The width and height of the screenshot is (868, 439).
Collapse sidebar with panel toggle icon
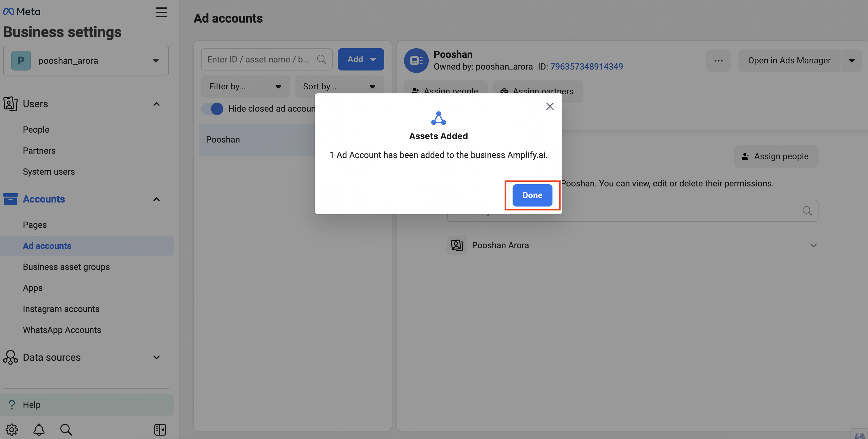coord(160,430)
